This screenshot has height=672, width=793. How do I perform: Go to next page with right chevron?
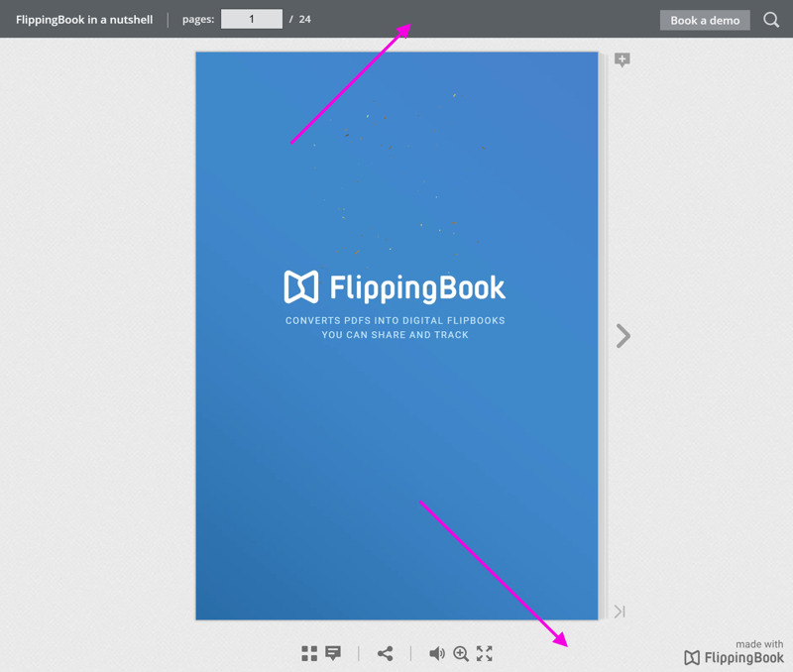(x=623, y=336)
